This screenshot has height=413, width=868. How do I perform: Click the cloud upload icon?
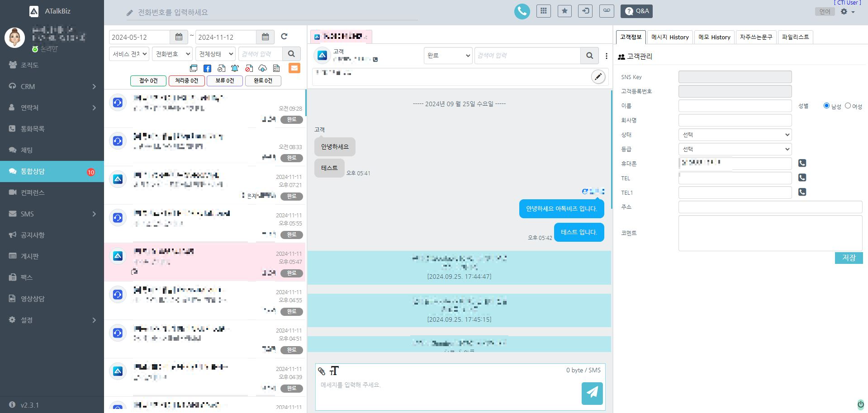click(x=262, y=68)
